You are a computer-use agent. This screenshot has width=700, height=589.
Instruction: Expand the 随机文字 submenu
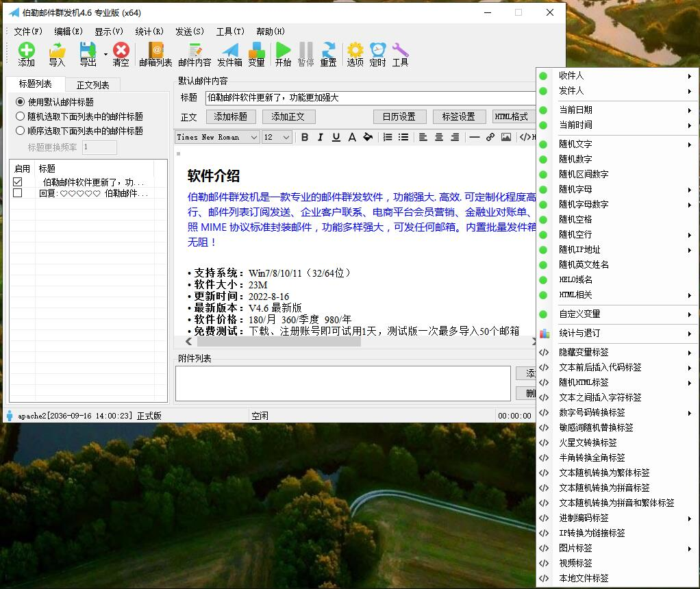(x=617, y=145)
